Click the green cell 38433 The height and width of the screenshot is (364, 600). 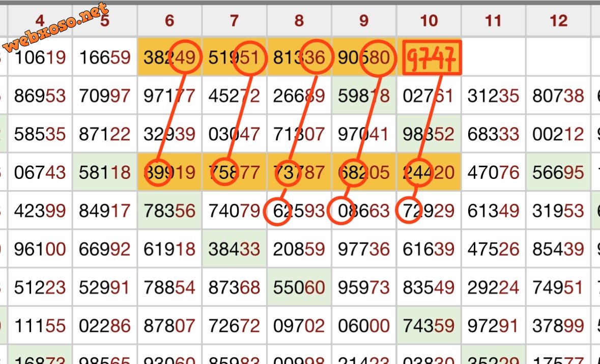click(x=234, y=249)
